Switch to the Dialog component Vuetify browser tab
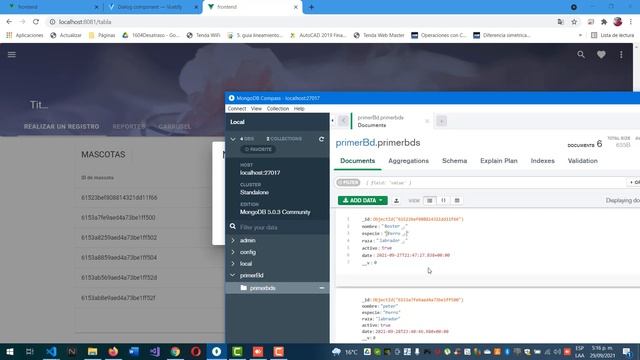Image resolution: width=640 pixels, height=360 pixels. (149, 7)
